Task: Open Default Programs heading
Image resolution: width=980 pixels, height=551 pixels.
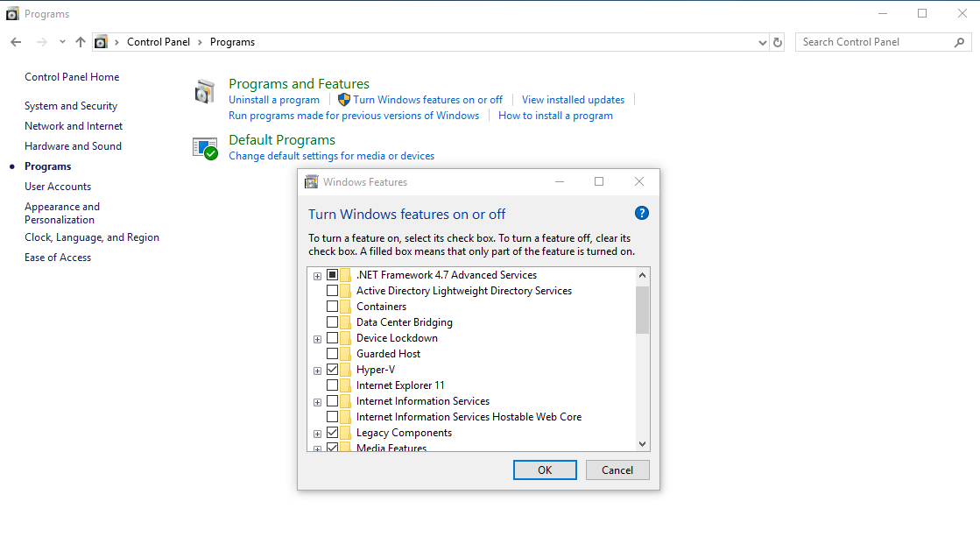Action: (x=282, y=140)
